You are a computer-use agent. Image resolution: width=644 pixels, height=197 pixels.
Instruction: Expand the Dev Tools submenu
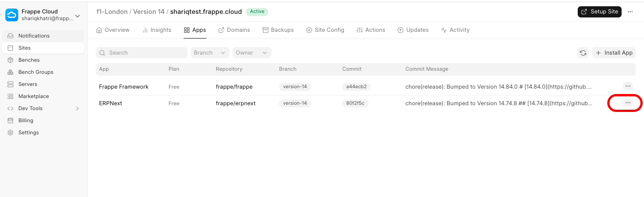(43, 108)
